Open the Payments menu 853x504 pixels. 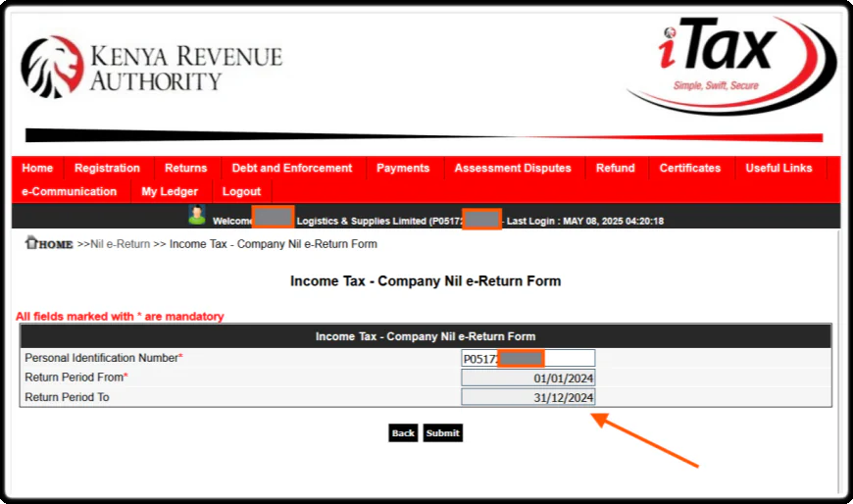pyautogui.click(x=403, y=169)
